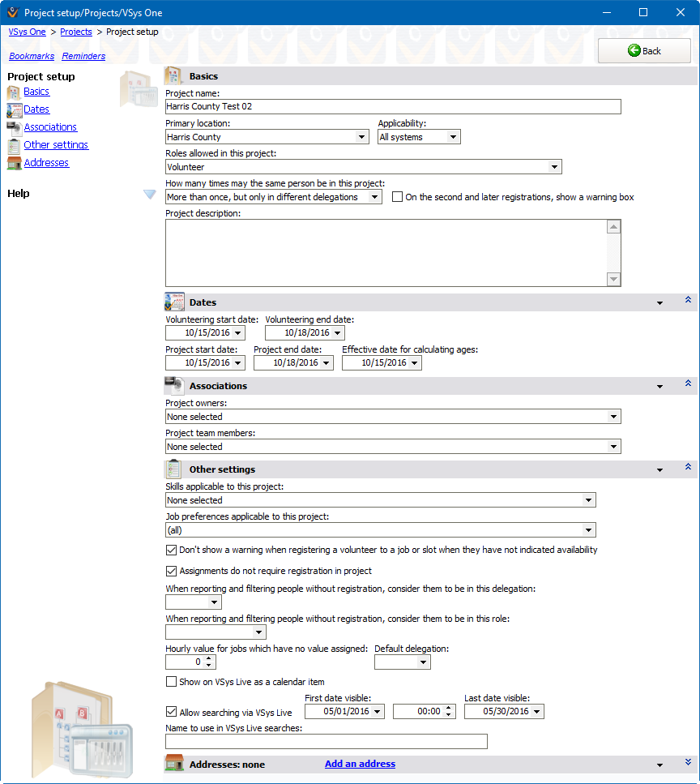The image size is (700, 784).
Task: Click the Name to use in VSys Live searches field
Action: coord(326,741)
